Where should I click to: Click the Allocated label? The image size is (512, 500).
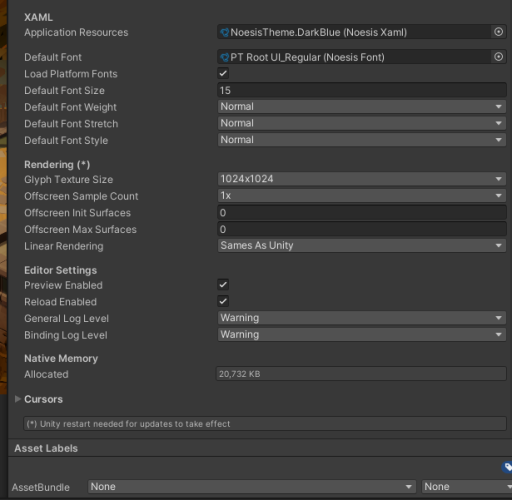tap(46, 374)
